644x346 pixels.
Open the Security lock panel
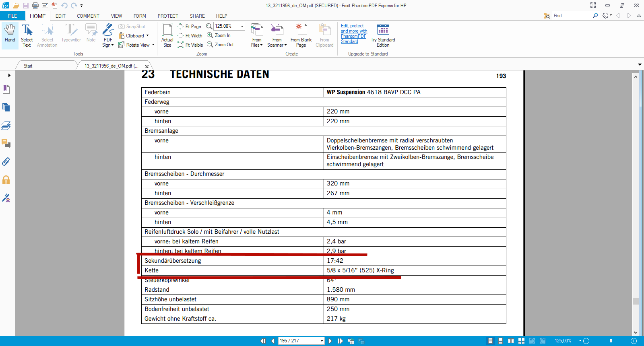click(x=6, y=180)
